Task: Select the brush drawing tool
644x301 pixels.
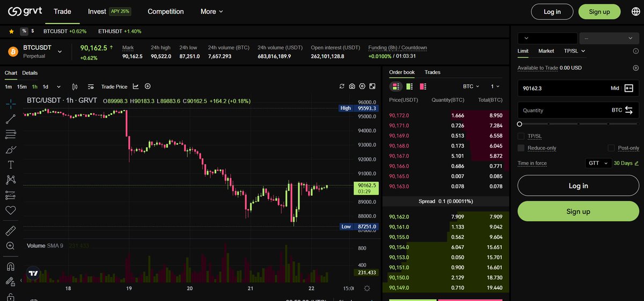Action: click(11, 150)
